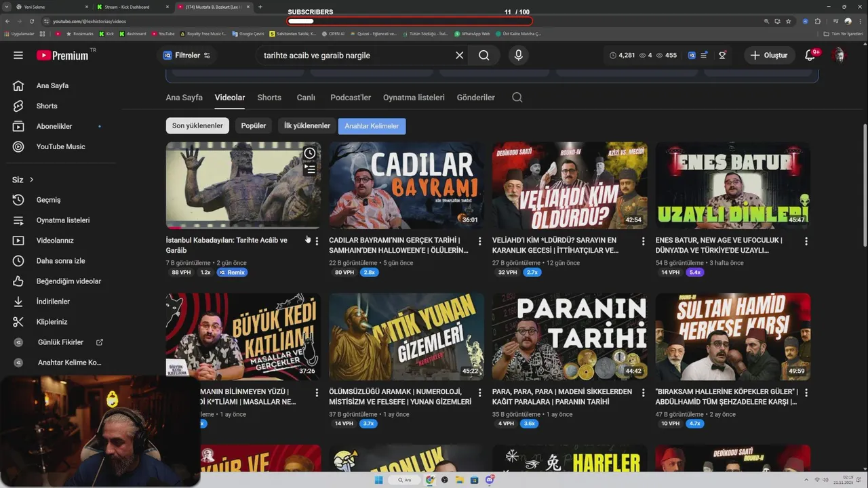This screenshot has width=868, height=488.
Task: Switch to the Podcast'ler tab
Action: pos(351,98)
